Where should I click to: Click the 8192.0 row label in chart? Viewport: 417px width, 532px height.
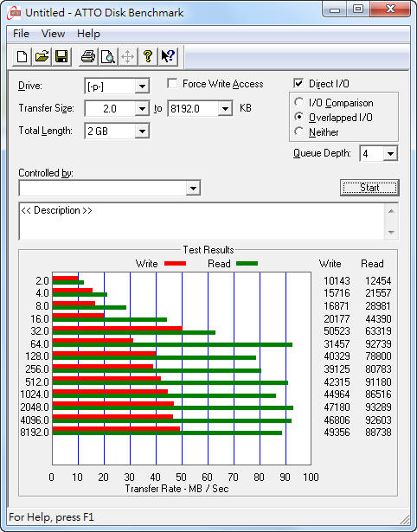[x=35, y=433]
